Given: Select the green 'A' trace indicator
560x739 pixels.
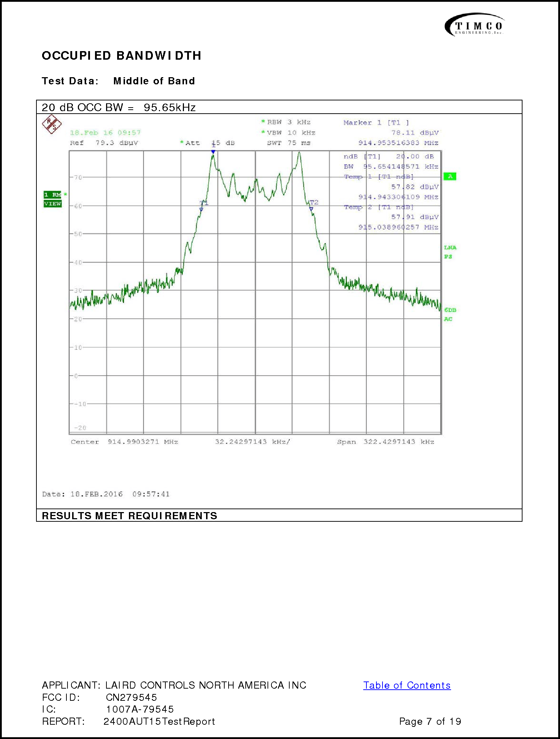Looking at the screenshot, I should tap(450, 176).
